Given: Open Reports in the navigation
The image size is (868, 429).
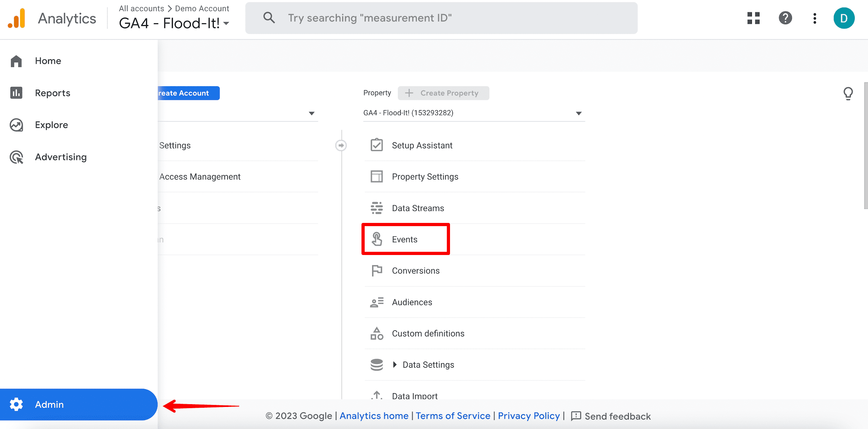Looking at the screenshot, I should click(x=52, y=93).
